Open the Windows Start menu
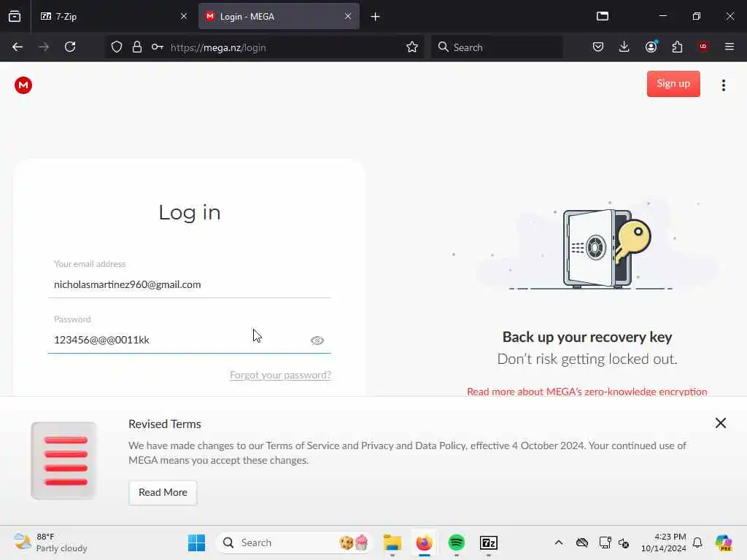747x560 pixels. [196, 542]
